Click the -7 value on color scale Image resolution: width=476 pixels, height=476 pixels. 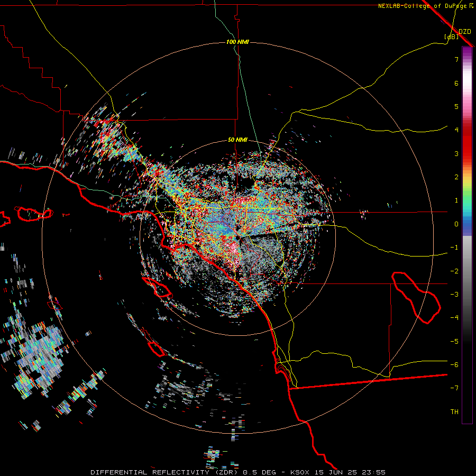tap(454, 388)
